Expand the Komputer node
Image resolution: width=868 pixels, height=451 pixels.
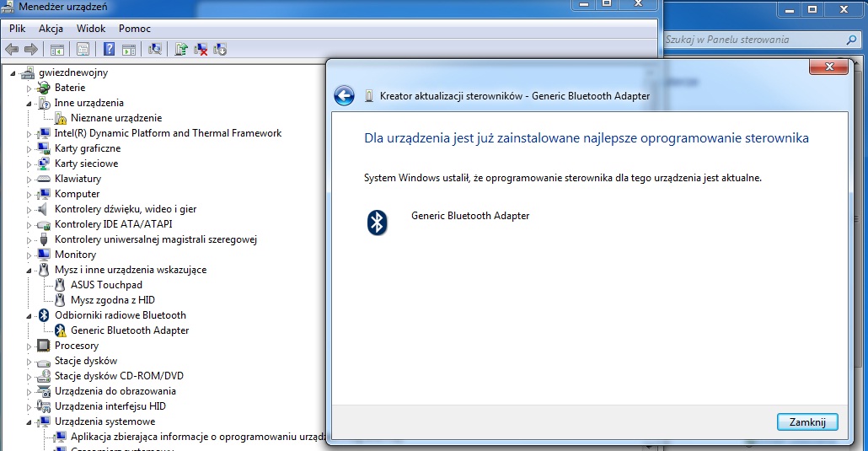[x=29, y=195]
